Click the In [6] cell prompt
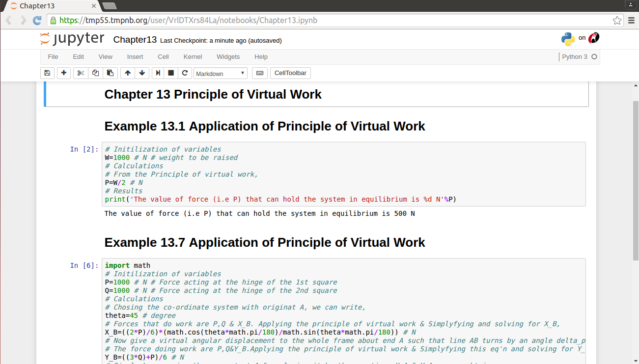Image resolution: width=639 pixels, height=364 pixels. tap(84, 265)
